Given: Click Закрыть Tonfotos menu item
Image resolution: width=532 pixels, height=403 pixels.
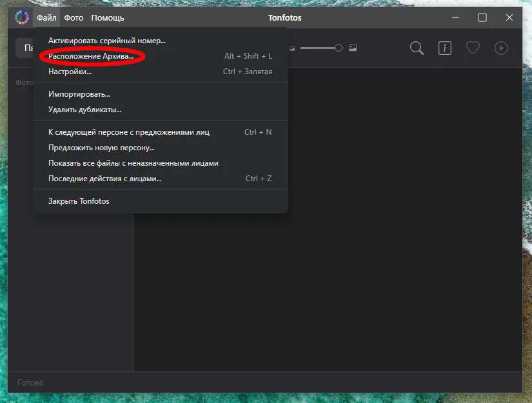Looking at the screenshot, I should click(x=79, y=201).
